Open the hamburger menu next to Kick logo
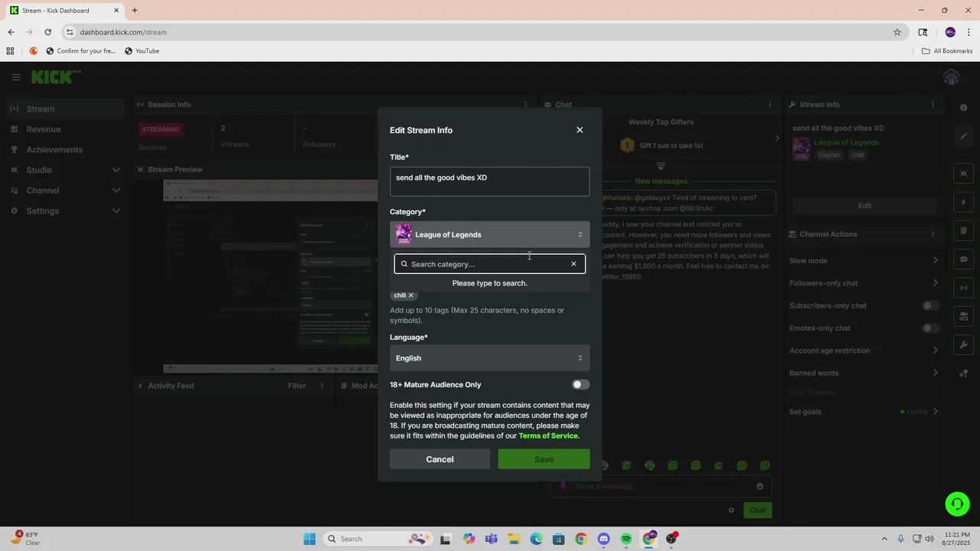Viewport: 980px width, 551px height. pos(16,77)
